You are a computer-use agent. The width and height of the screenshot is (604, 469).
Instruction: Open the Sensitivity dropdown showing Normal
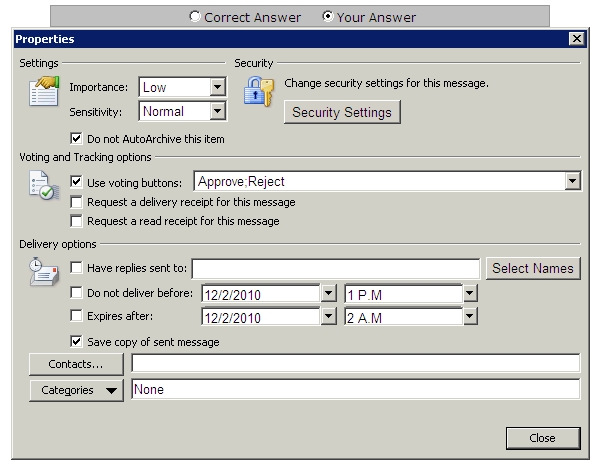click(x=218, y=111)
